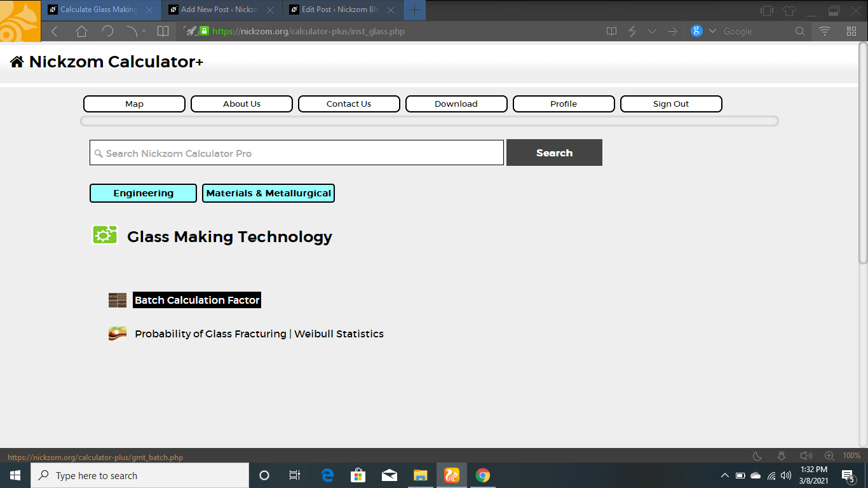Click the magnifier icon in Google search box
The image size is (868, 488).
pyautogui.click(x=800, y=31)
